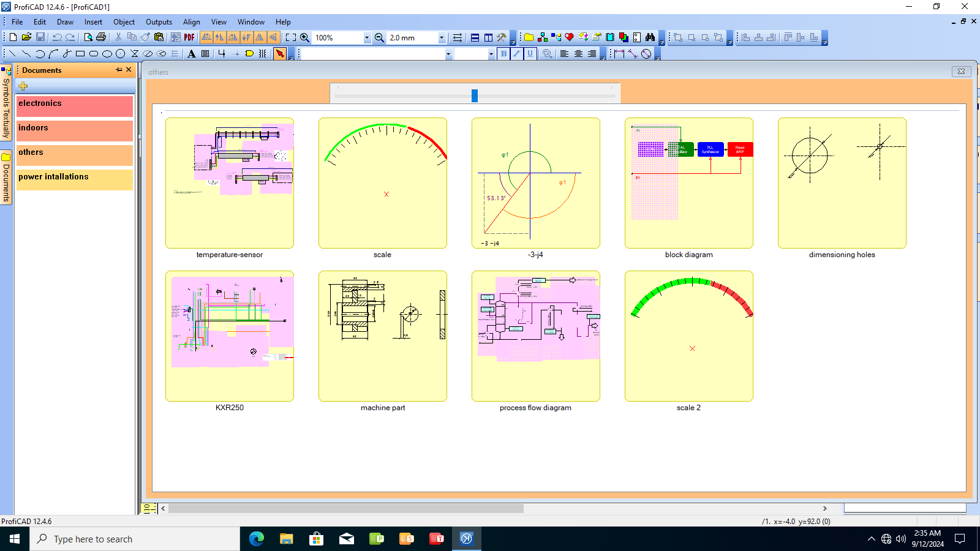Open the font size dropdown
This screenshot has width=980, height=551.
coord(491,54)
